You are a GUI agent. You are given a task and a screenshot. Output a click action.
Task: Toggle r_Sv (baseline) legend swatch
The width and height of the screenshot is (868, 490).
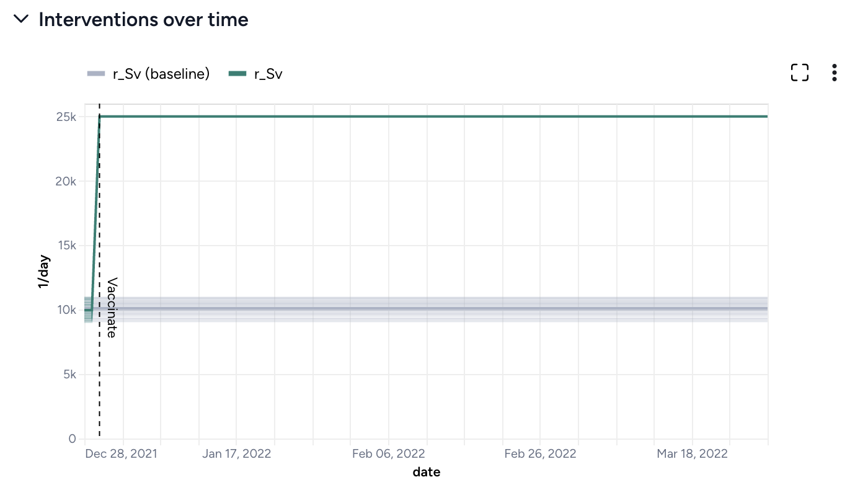pyautogui.click(x=96, y=74)
